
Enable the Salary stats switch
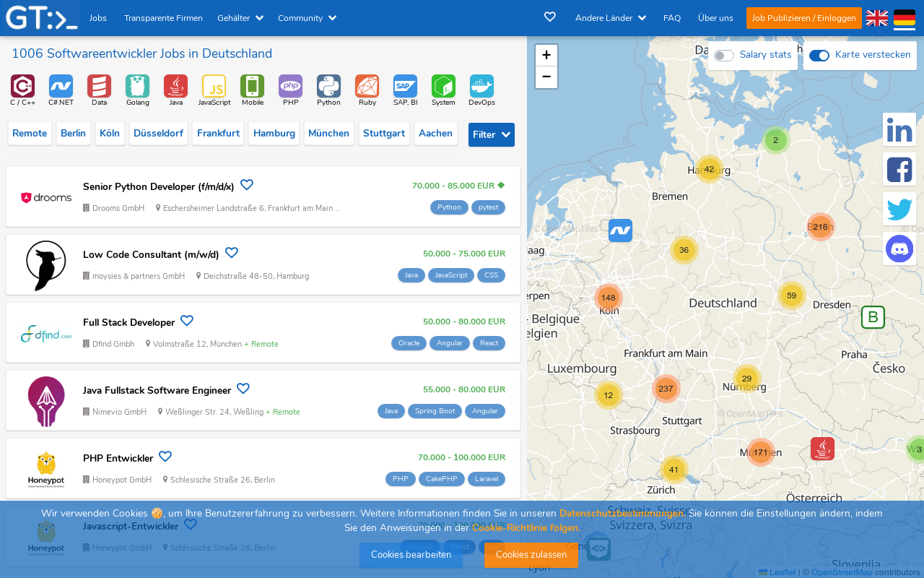(724, 56)
